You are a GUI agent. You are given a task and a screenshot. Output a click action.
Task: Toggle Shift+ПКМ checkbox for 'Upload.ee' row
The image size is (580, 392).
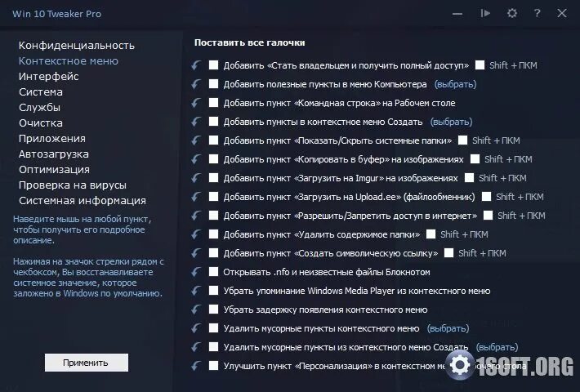(486, 197)
